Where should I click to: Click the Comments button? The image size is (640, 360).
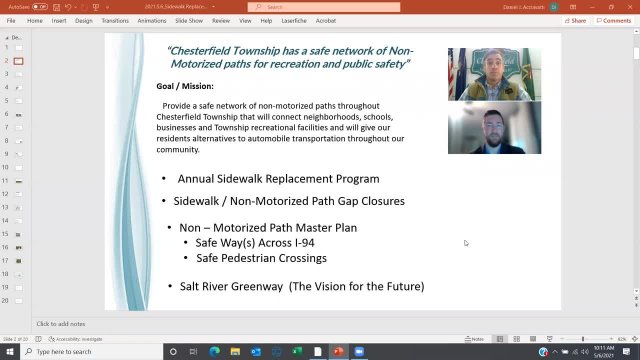614,20
